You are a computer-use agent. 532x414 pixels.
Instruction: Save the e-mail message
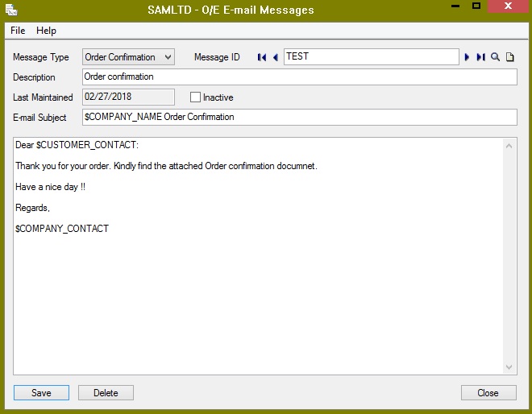pos(41,392)
